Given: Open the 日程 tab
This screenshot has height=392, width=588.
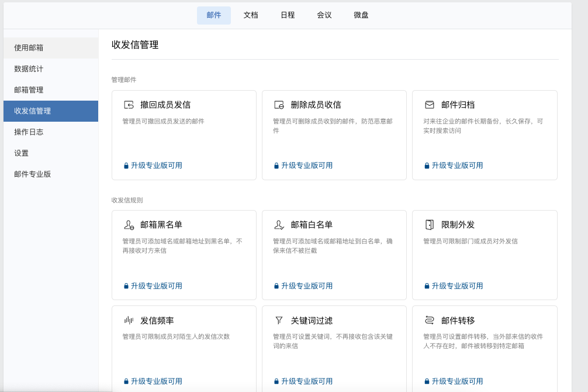Looking at the screenshot, I should point(288,15).
